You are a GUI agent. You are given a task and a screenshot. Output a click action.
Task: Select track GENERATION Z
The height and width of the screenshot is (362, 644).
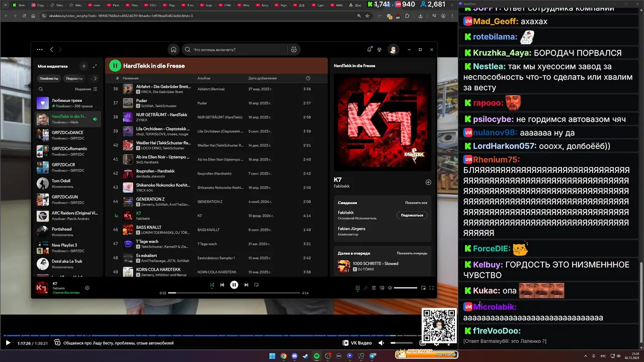pos(216,202)
